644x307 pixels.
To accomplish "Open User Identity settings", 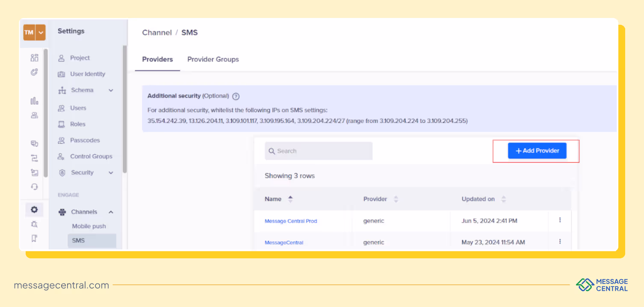I will (x=88, y=74).
